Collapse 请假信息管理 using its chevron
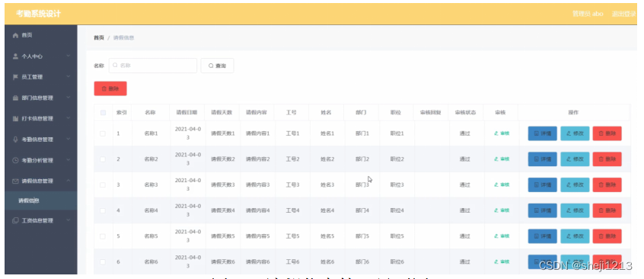This screenshot has height=279, width=644. point(69,181)
